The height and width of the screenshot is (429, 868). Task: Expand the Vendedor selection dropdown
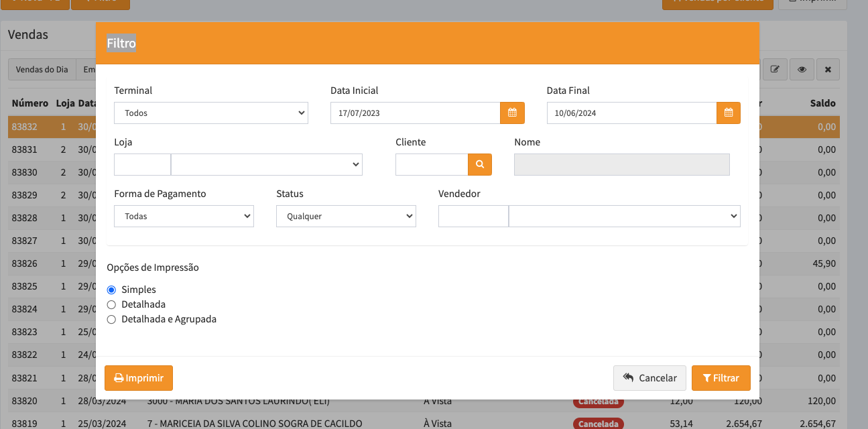tap(624, 217)
